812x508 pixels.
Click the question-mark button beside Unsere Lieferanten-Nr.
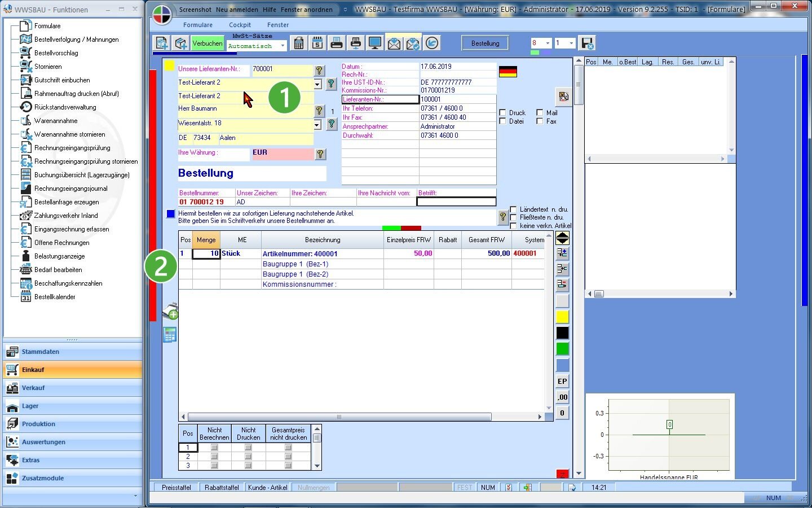319,70
